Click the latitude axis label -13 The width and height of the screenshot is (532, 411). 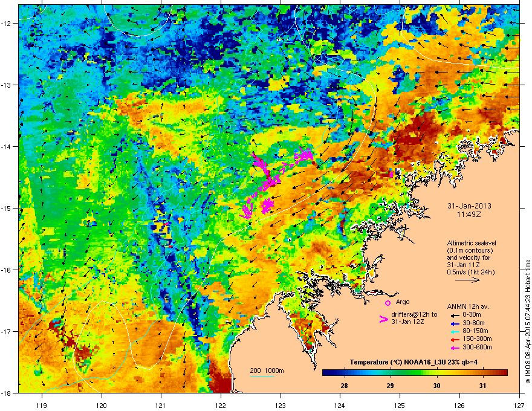6,85
